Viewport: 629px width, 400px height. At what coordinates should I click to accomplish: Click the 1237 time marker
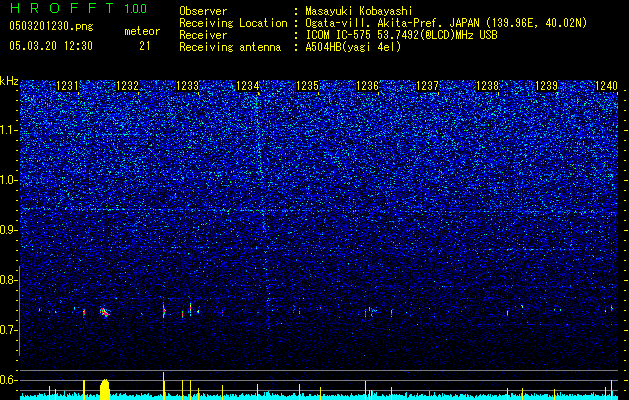[428, 86]
